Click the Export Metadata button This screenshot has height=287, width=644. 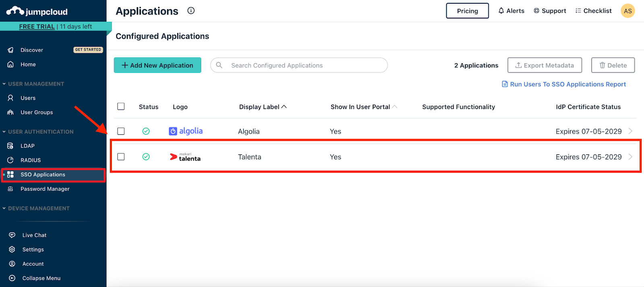(545, 65)
